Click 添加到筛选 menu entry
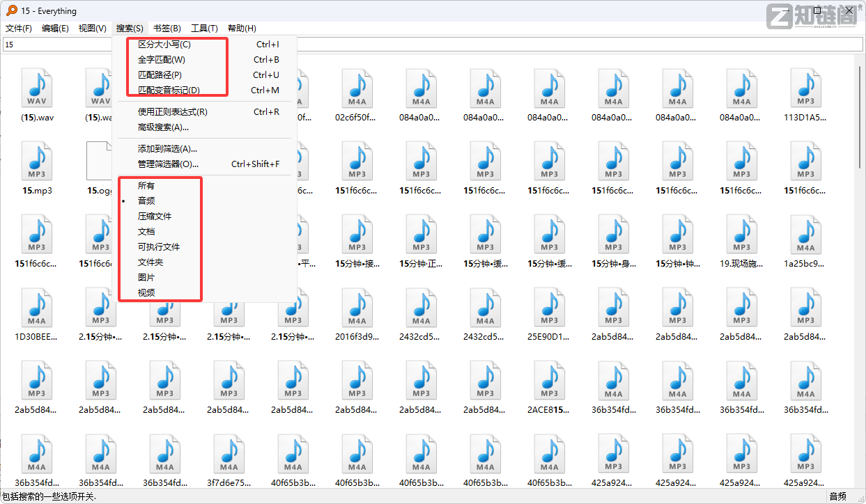Viewport: 866px width, 504px height. (167, 149)
